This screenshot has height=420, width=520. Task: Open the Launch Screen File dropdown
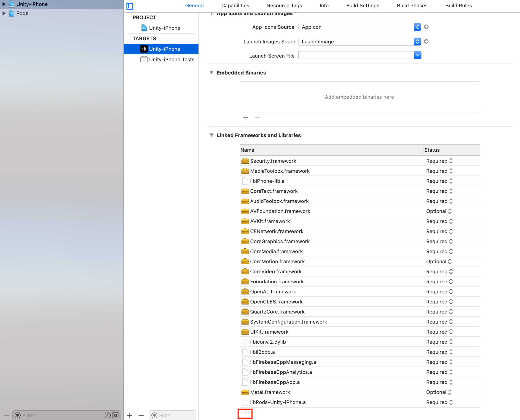pos(418,55)
